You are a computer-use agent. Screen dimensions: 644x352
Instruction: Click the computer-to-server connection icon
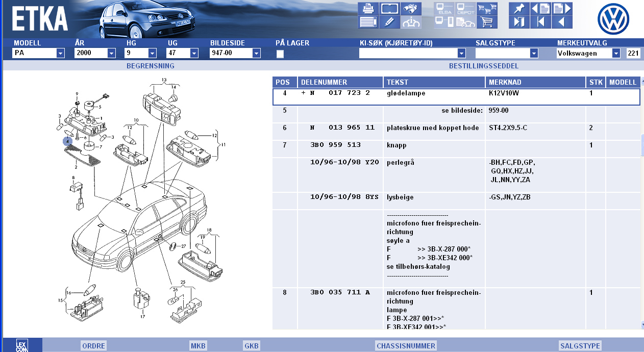coord(444,22)
